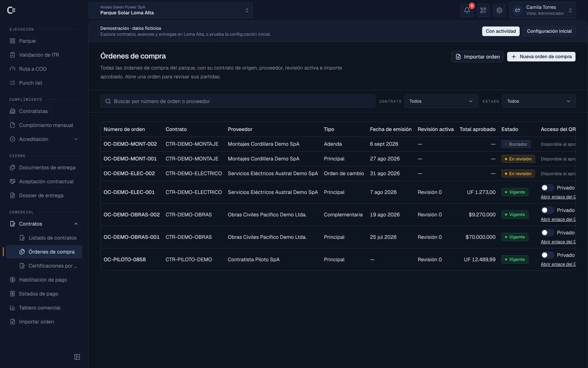Viewport: 588px width, 368px height.
Task: Click the Dossier de entrega icon
Action: pos(12,195)
